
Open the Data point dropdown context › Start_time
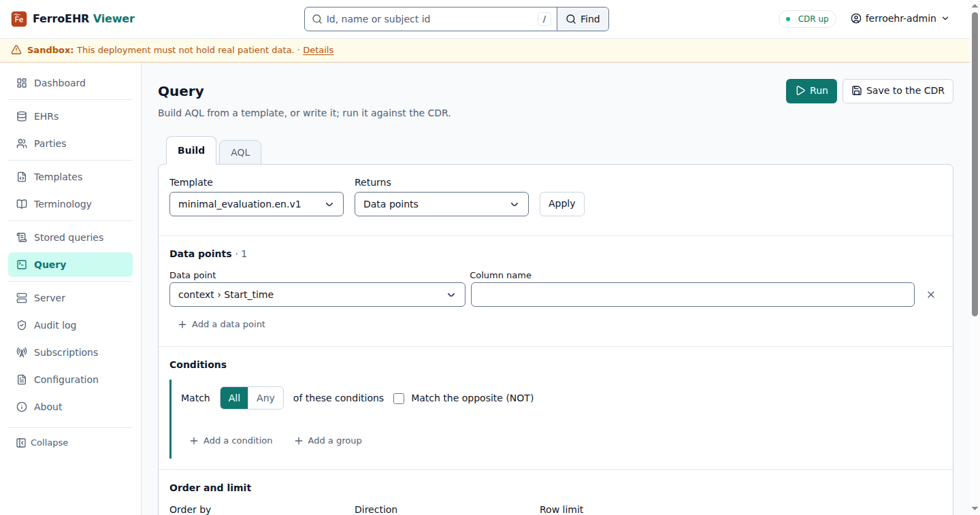tap(317, 295)
